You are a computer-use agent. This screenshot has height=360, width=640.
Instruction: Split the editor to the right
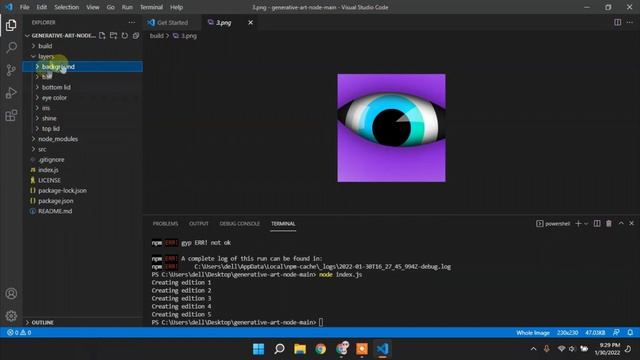(618, 22)
